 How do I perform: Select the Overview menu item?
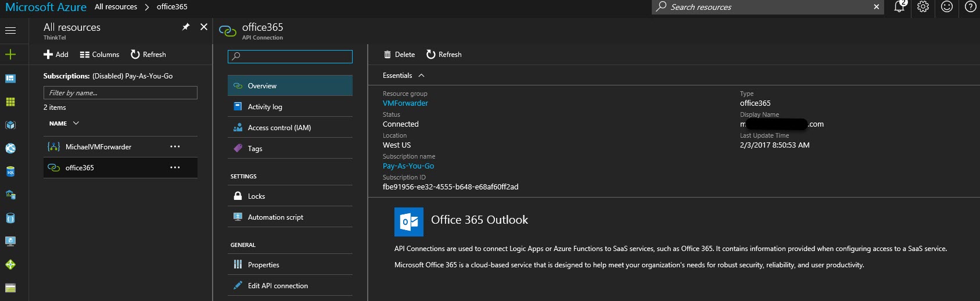pyautogui.click(x=290, y=85)
